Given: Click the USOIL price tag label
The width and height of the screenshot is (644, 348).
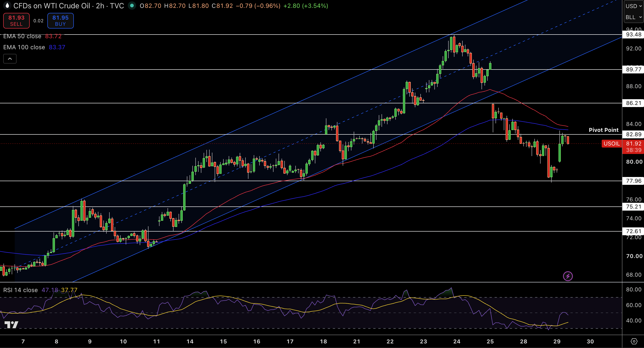Looking at the screenshot, I should point(612,144).
